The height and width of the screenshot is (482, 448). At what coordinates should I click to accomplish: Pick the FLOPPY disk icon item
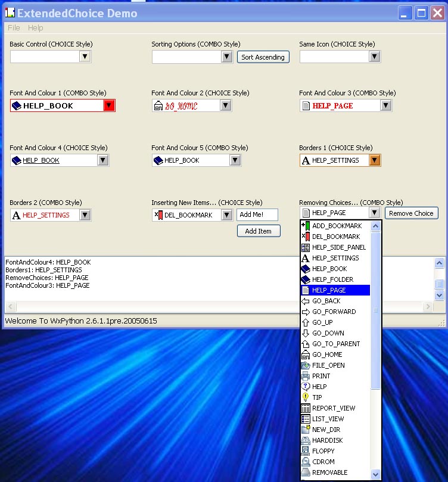tap(306, 451)
